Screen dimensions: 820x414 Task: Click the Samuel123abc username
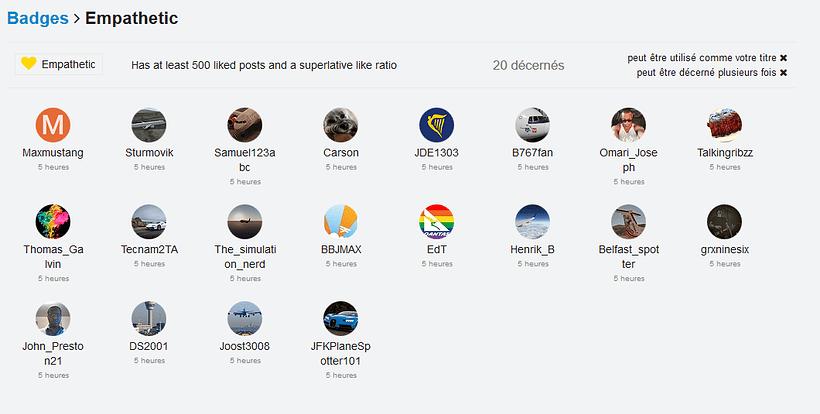coord(245,160)
